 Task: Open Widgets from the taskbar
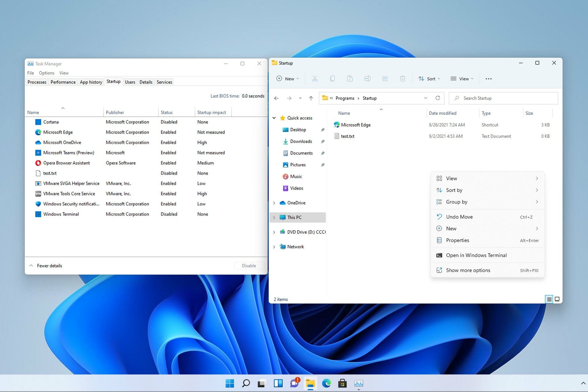[x=278, y=383]
